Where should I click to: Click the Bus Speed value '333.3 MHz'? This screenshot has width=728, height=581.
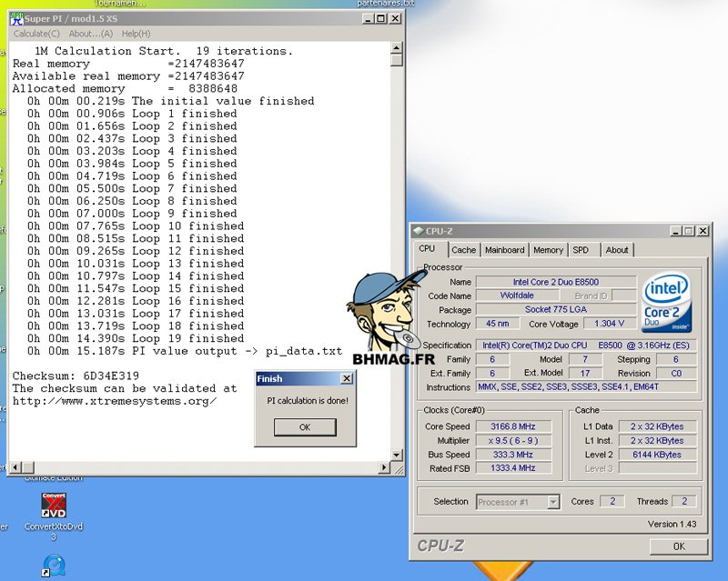(513, 455)
